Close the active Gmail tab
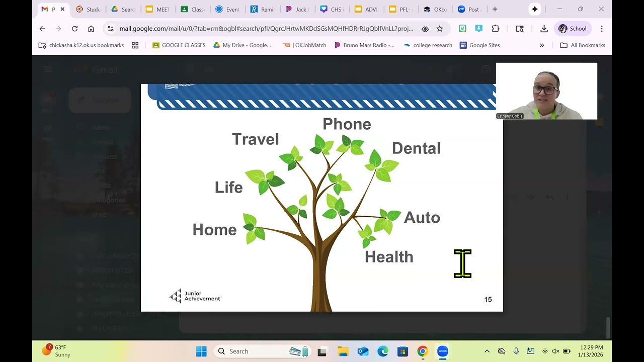Viewport: 644px width, 362px height. tap(63, 9)
